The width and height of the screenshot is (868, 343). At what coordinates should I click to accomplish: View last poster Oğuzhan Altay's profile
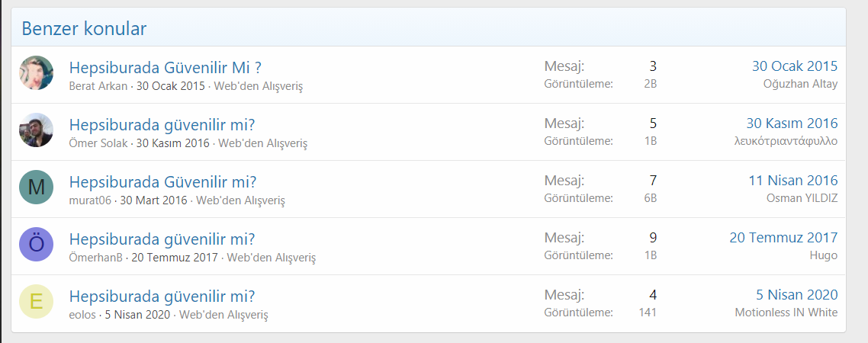(x=799, y=84)
